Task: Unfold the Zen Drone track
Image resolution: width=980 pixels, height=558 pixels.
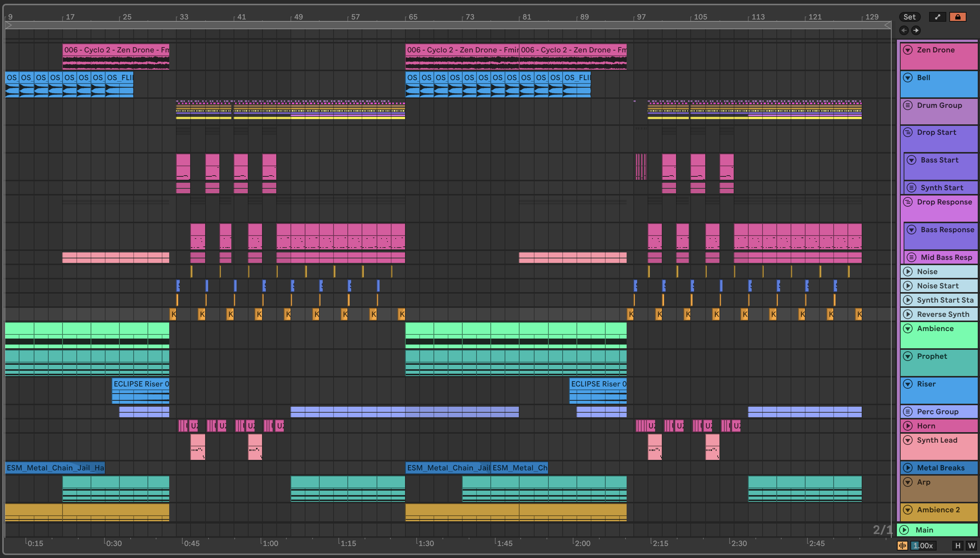Action: point(908,50)
